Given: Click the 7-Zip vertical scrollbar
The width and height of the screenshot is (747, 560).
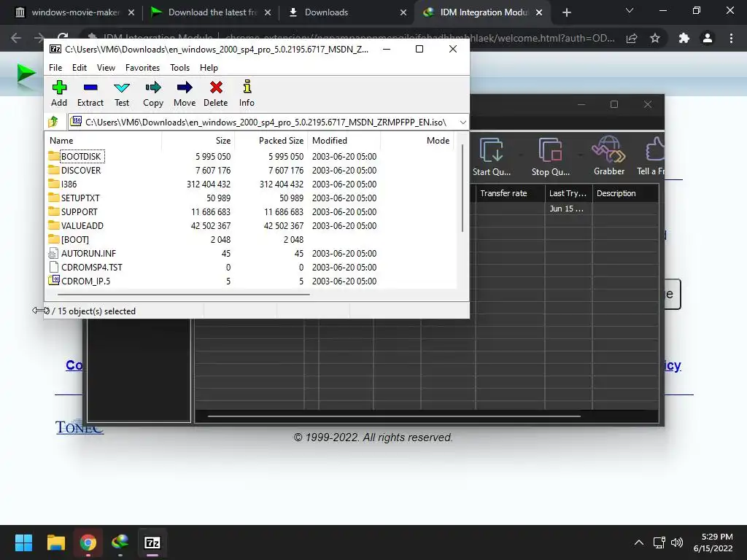Looking at the screenshot, I should pyautogui.click(x=462, y=189).
